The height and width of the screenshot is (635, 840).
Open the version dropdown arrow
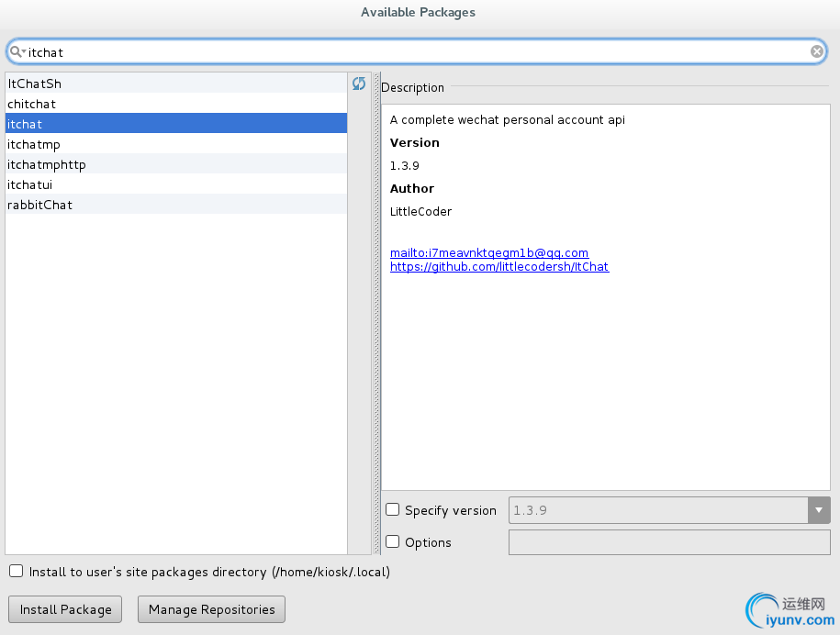click(819, 510)
